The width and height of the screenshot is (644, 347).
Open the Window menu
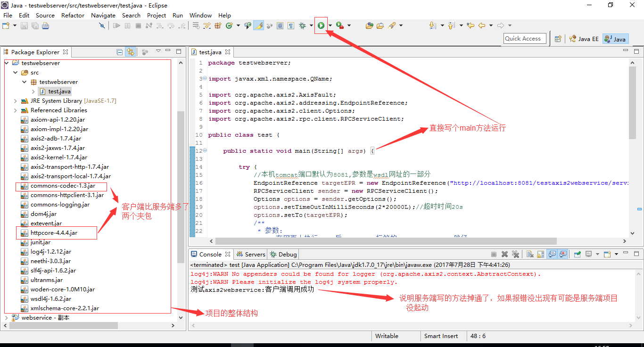click(x=200, y=15)
